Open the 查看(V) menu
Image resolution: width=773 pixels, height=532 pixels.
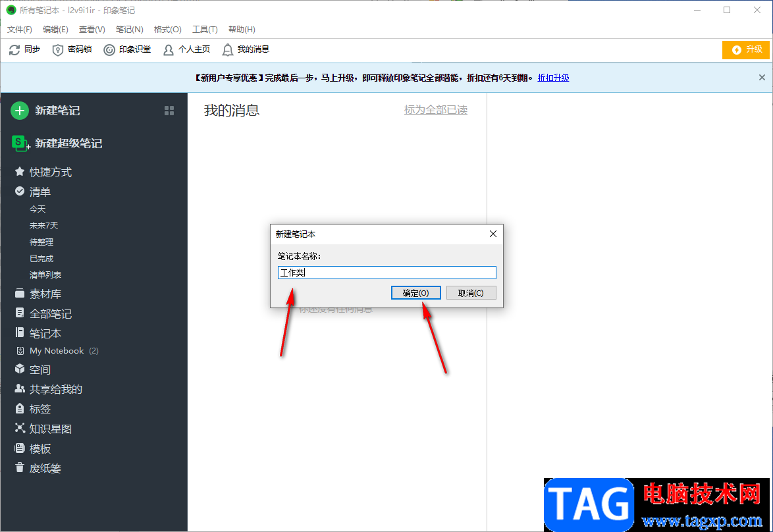point(92,30)
